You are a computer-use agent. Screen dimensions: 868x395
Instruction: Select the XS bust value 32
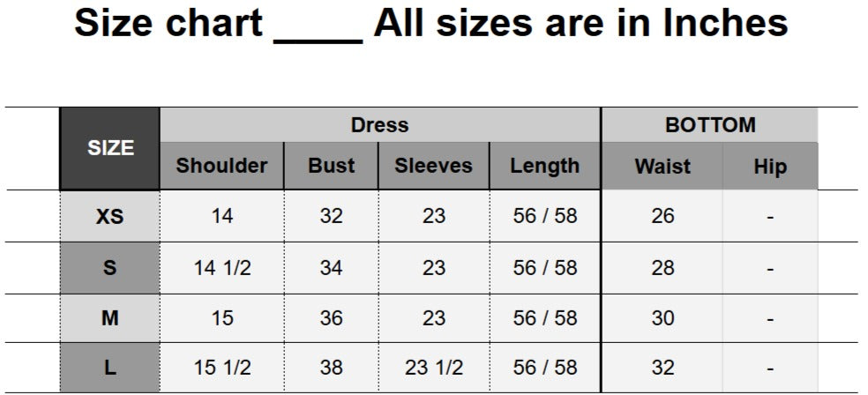[331, 216]
